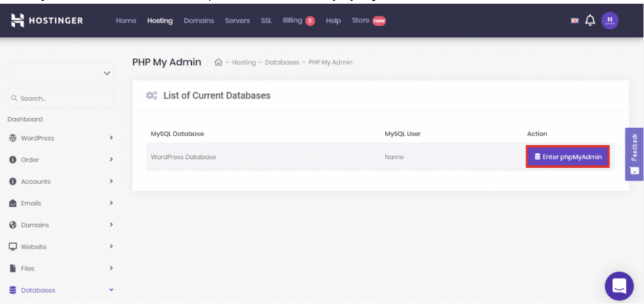644x304 pixels.
Task: Click the search magnifier icon
Action: 14,99
